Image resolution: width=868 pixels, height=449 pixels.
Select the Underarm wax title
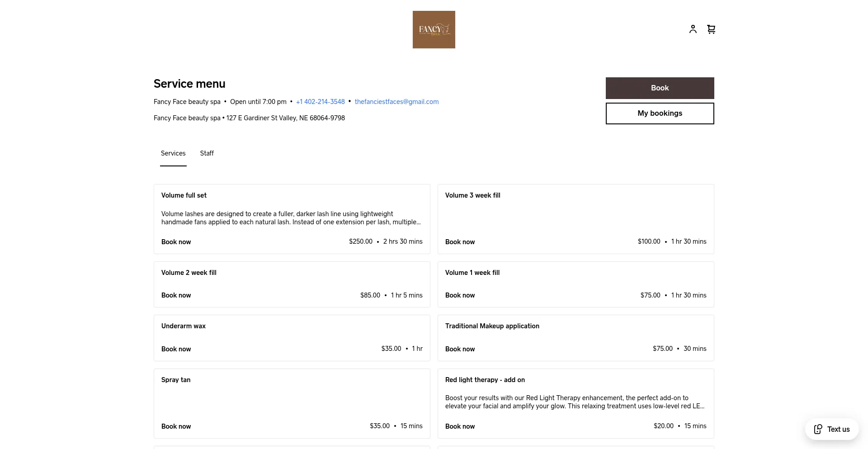[184, 326]
